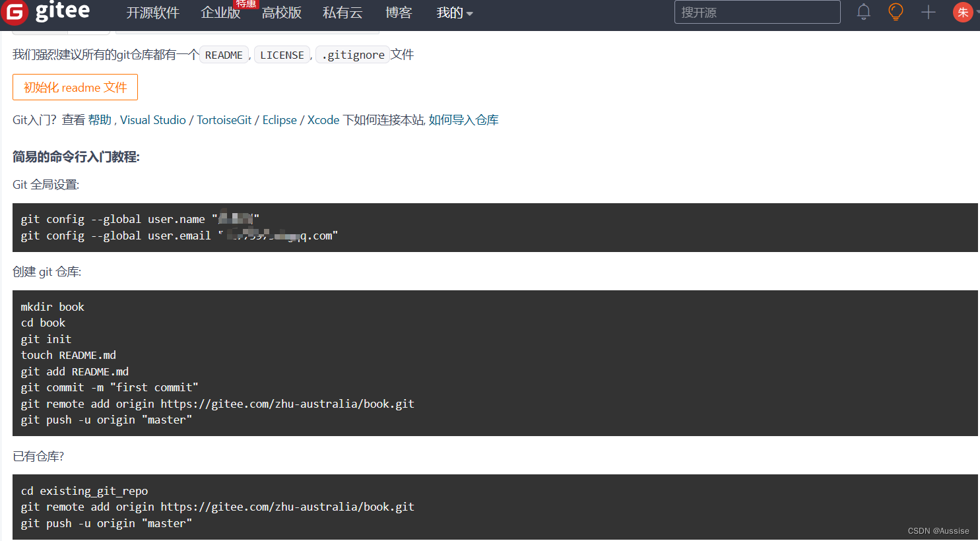Open the 私有云 menu item
980x541 pixels.
[x=343, y=13]
